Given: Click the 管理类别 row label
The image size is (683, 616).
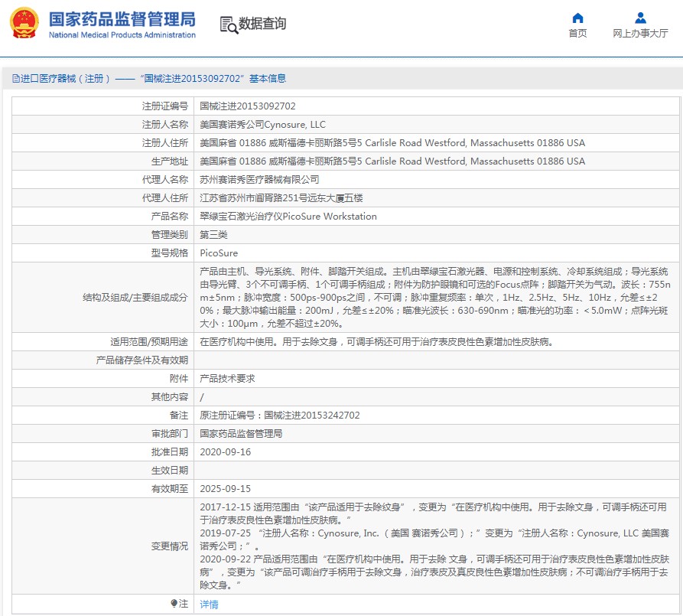Looking at the screenshot, I should 170,235.
